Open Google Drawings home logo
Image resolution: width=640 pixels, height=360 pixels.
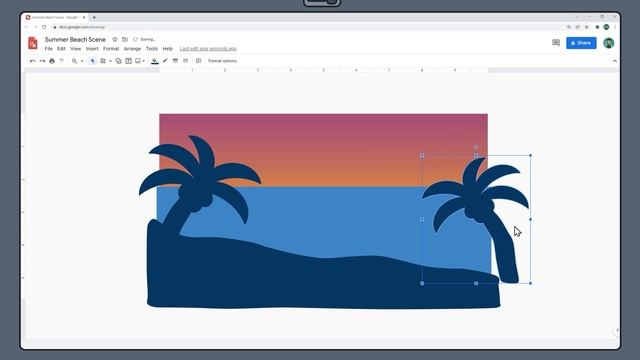click(x=33, y=43)
